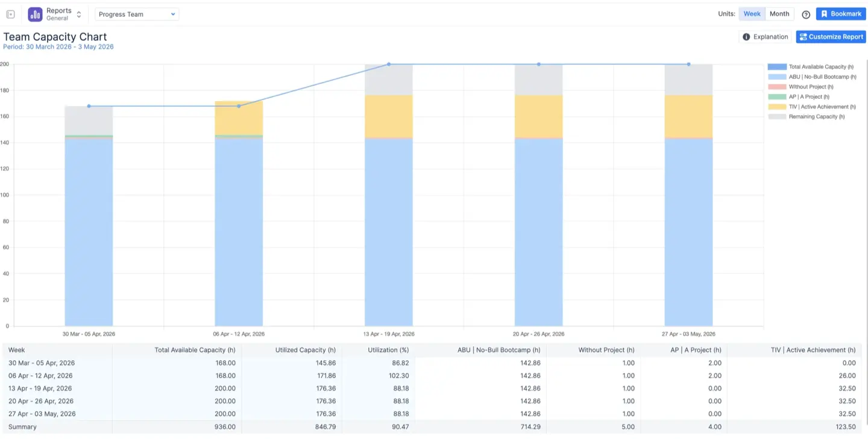
Task: Click the Utilization (%) column header
Action: [x=388, y=350]
